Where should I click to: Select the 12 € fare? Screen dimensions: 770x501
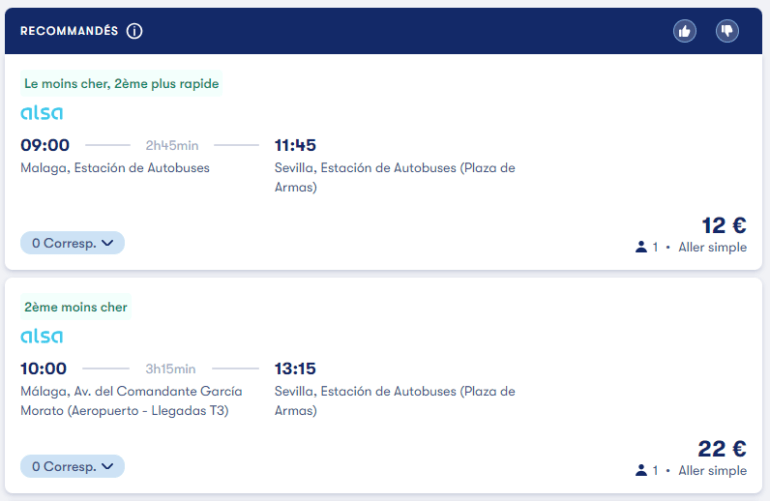coord(724,225)
